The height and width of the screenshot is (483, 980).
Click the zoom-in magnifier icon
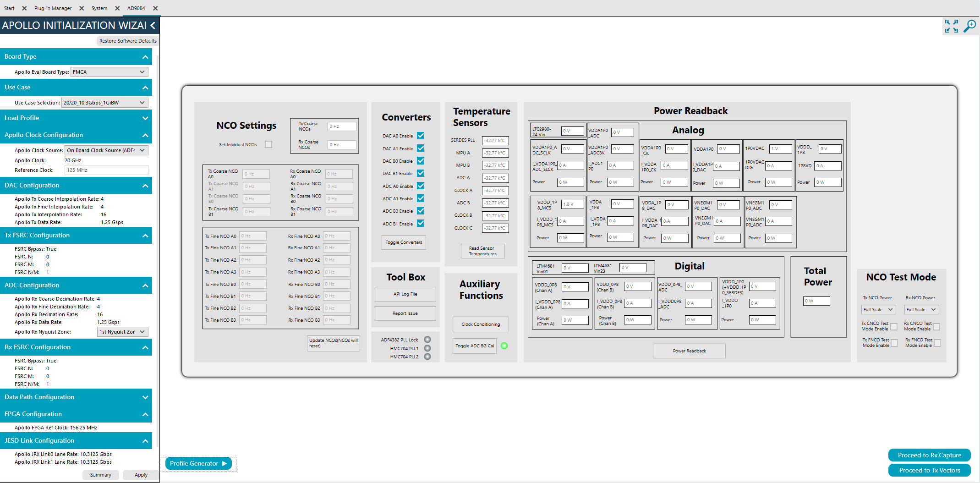pyautogui.click(x=970, y=26)
